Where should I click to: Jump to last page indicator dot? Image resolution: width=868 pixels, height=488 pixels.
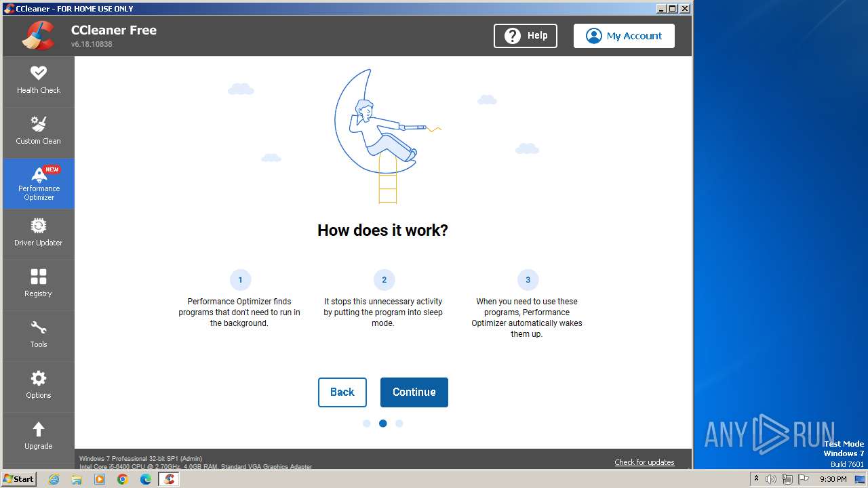pos(399,424)
